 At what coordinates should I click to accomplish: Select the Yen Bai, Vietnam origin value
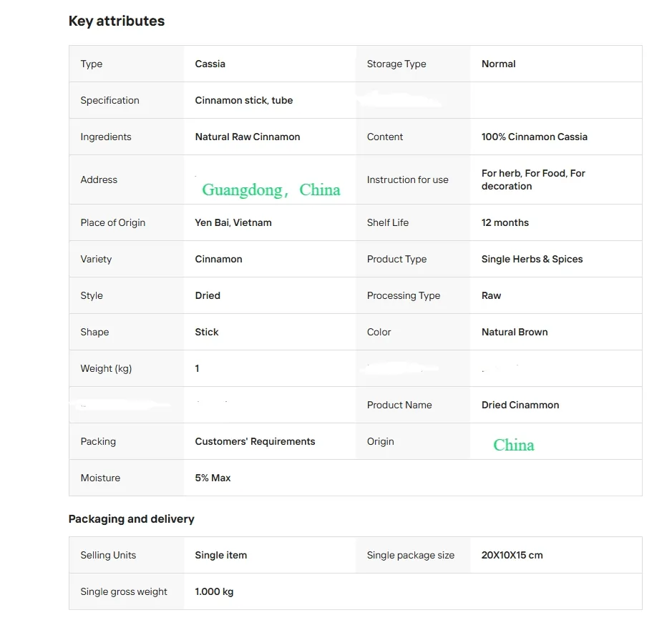coord(233,222)
